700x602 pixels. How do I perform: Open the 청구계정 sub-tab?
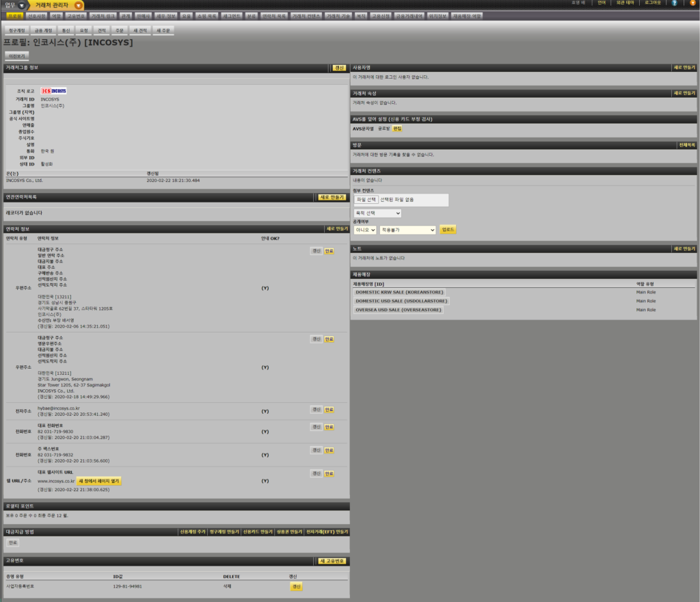(16, 31)
